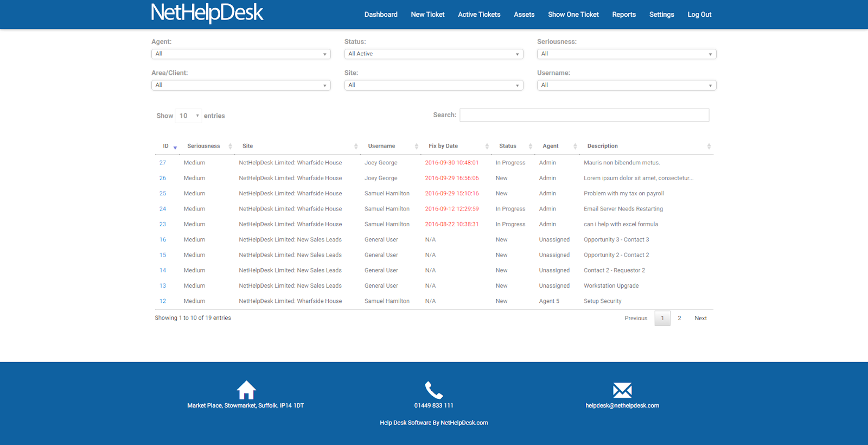Open the Reports menu item
This screenshot has height=445, width=868.
pos(624,15)
